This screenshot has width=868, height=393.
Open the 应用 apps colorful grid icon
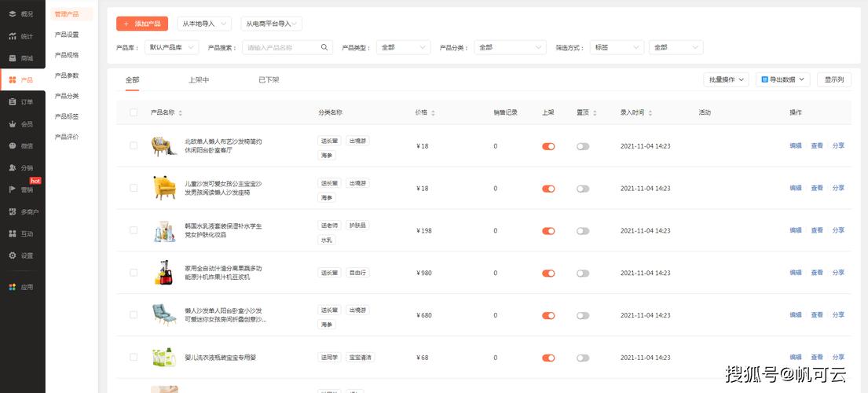[13, 287]
